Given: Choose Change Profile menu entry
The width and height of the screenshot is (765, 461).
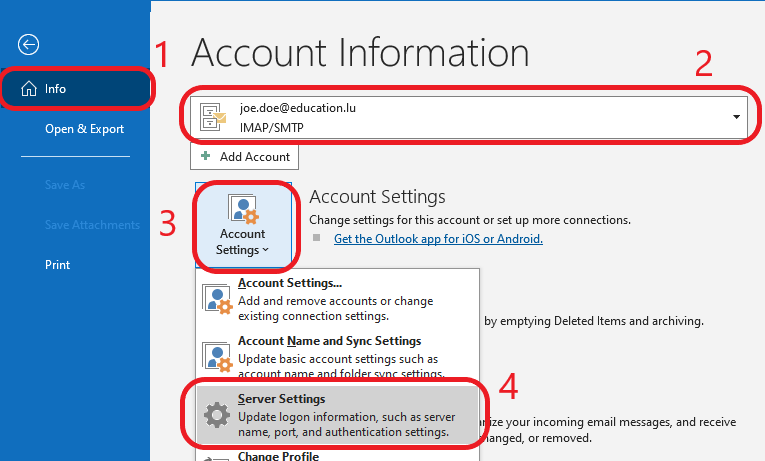Looking at the screenshot, I should tap(337, 455).
